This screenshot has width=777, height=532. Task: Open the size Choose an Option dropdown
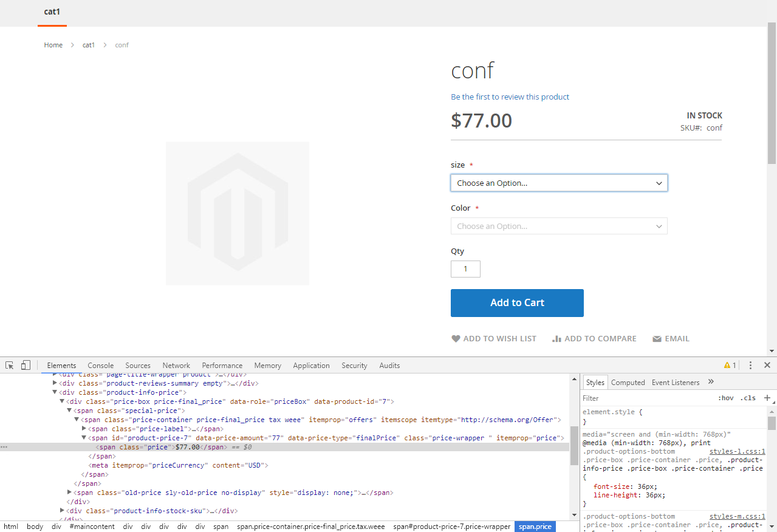point(559,183)
